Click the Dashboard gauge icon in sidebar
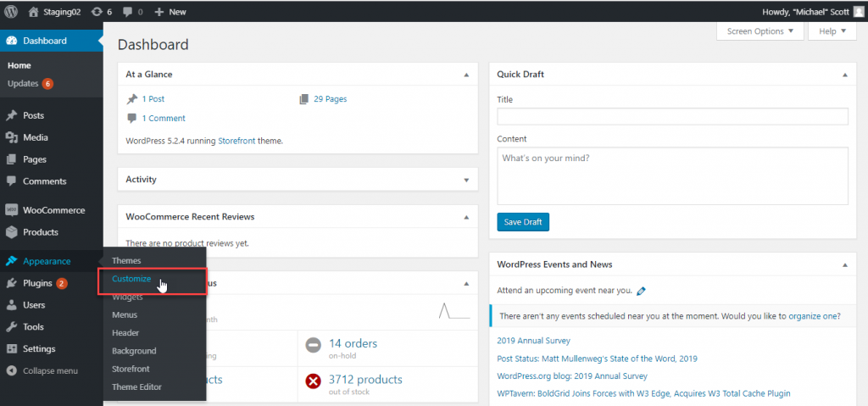 (11, 41)
